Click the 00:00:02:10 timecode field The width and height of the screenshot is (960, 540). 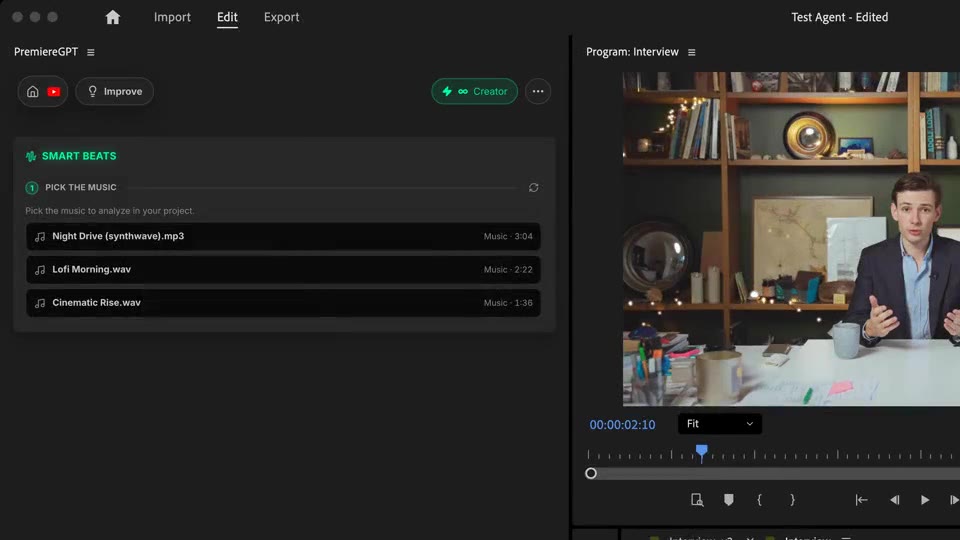[622, 424]
